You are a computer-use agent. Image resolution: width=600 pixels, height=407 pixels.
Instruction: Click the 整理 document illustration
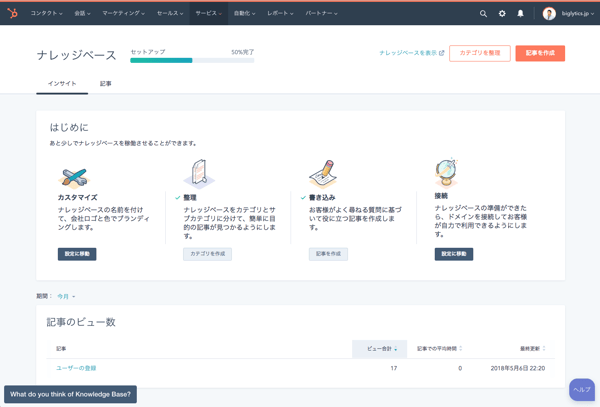pos(199,174)
